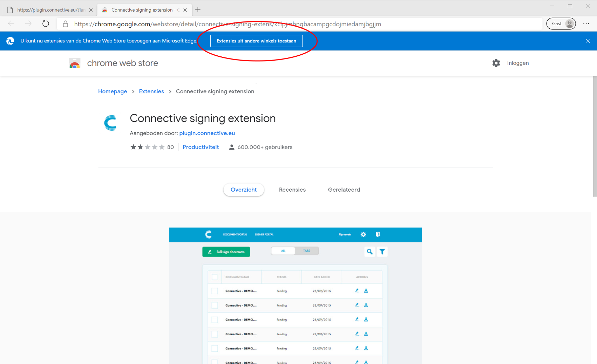The width and height of the screenshot is (597, 364).
Task: Reload the page with refresh icon
Action: [x=46, y=24]
